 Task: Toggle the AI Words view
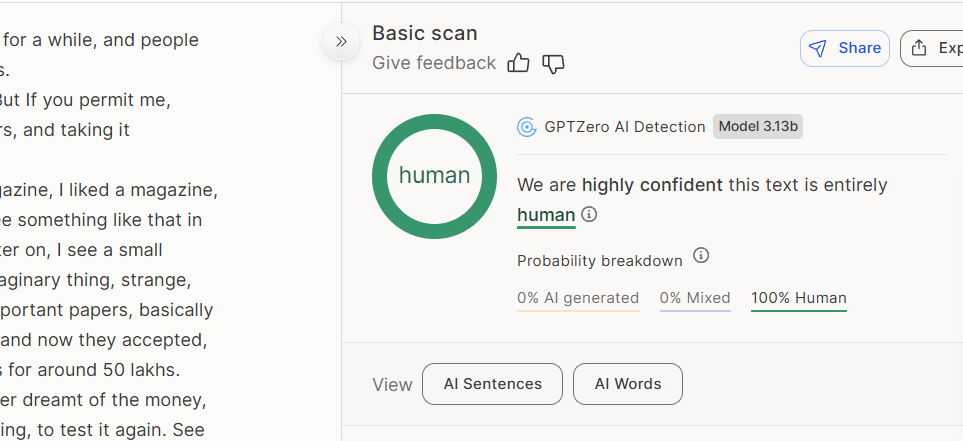point(628,384)
